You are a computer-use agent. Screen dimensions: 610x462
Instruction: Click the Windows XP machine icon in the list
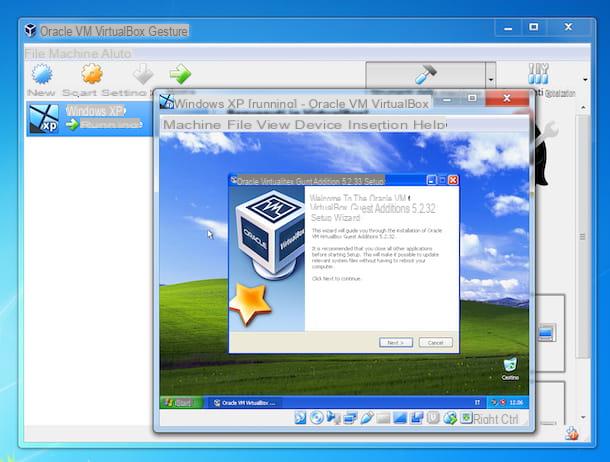(x=44, y=119)
